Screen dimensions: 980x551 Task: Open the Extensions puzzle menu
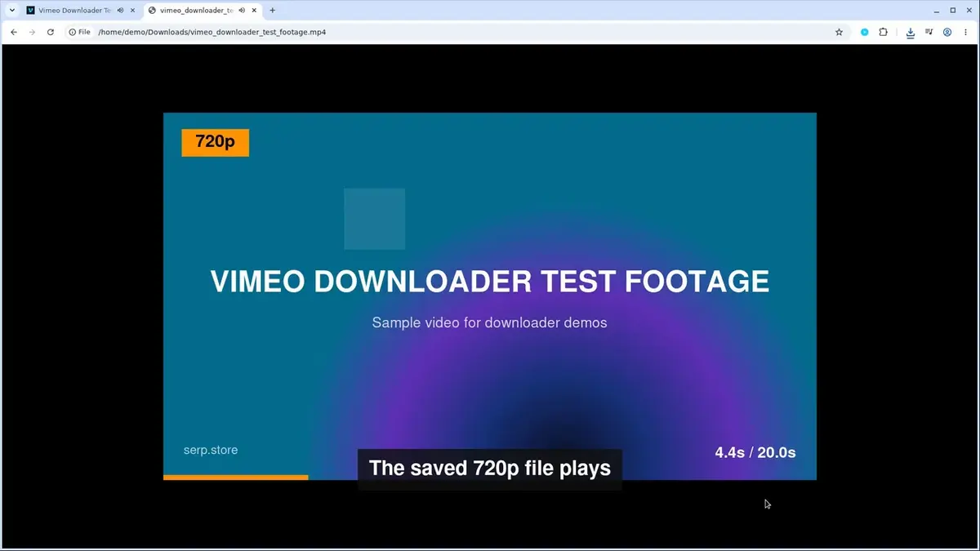pos(884,32)
